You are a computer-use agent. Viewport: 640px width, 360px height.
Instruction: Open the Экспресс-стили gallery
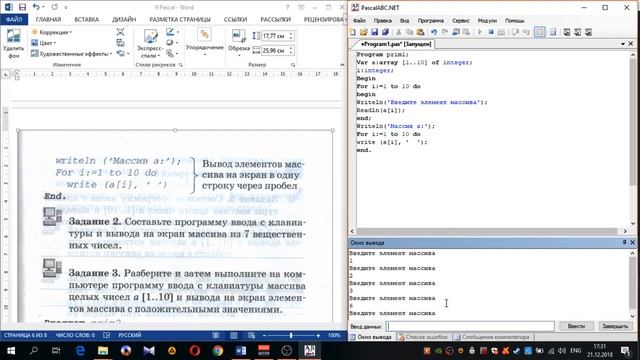(x=149, y=44)
